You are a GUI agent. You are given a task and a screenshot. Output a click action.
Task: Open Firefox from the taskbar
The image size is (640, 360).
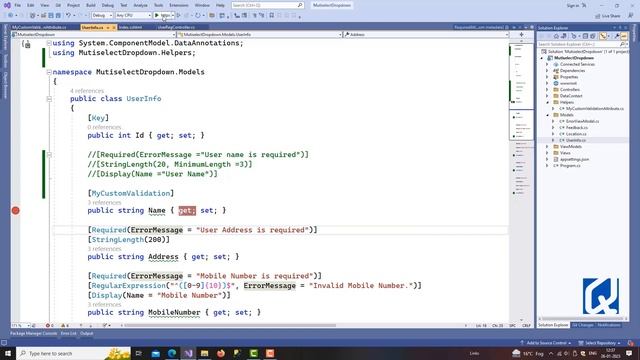tap(221, 353)
